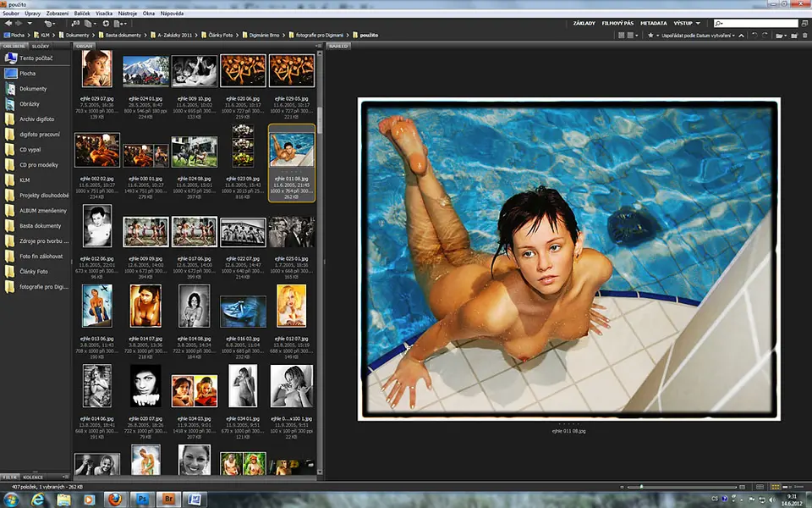Select the 'Archiv digifoto' favorites folder

[37, 119]
